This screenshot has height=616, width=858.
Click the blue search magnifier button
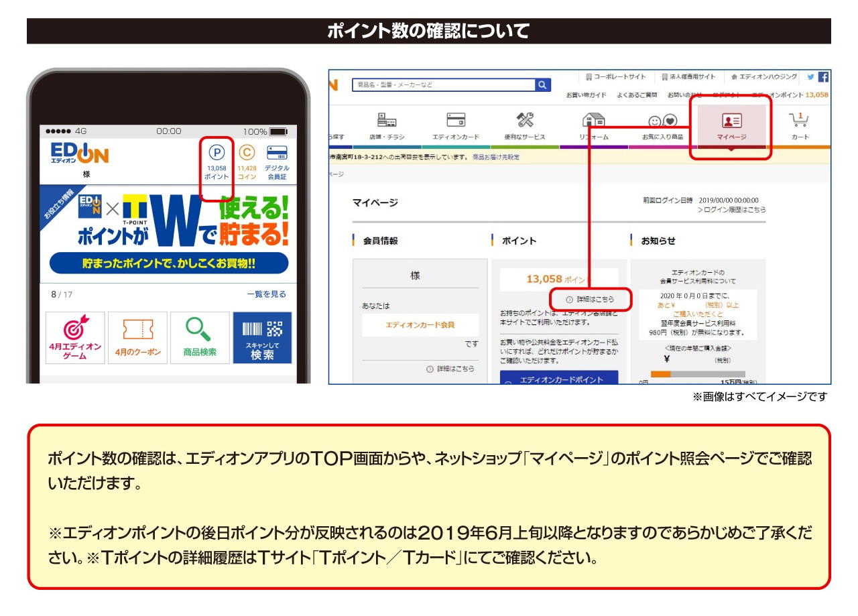coord(543,84)
